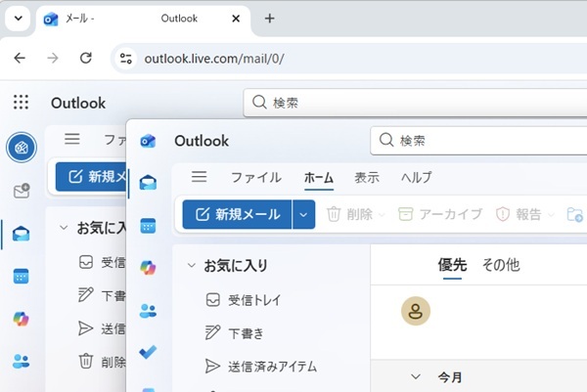
Task: Open People icon in front window sidebar
Action: 148,311
